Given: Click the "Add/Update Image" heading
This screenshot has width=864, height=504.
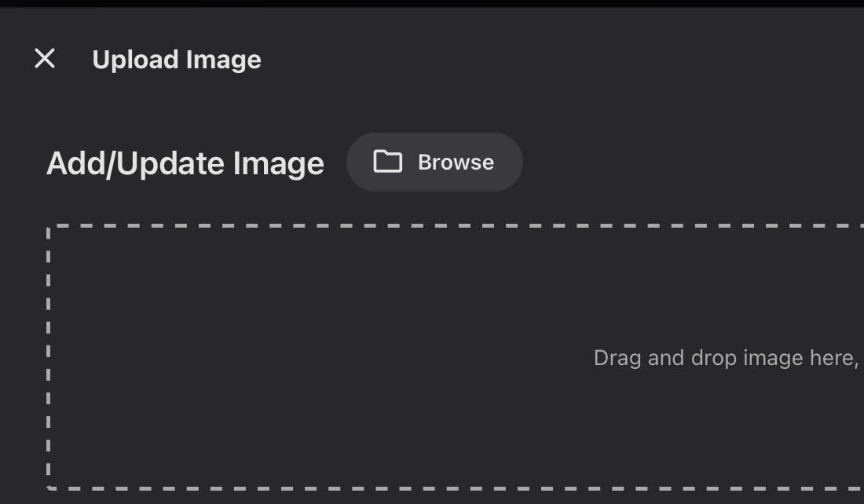Looking at the screenshot, I should tap(185, 163).
